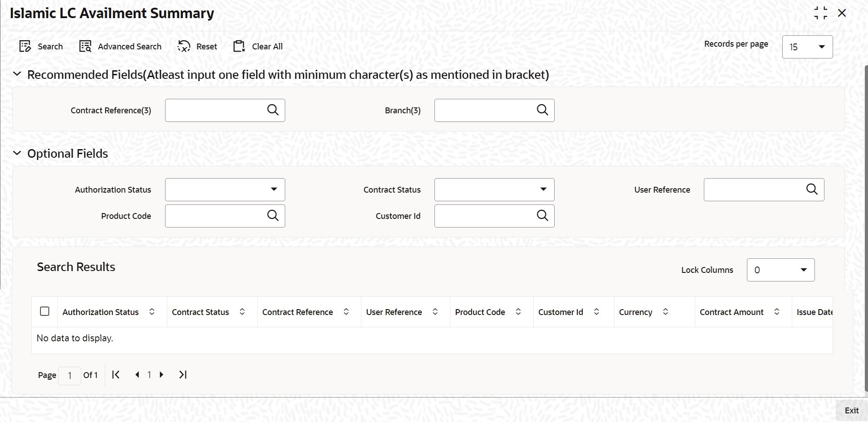Open the Authorization Status dropdown

pyautogui.click(x=225, y=189)
